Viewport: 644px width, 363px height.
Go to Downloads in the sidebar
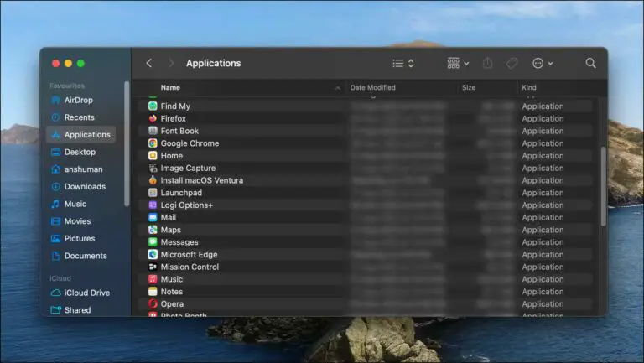[84, 187]
